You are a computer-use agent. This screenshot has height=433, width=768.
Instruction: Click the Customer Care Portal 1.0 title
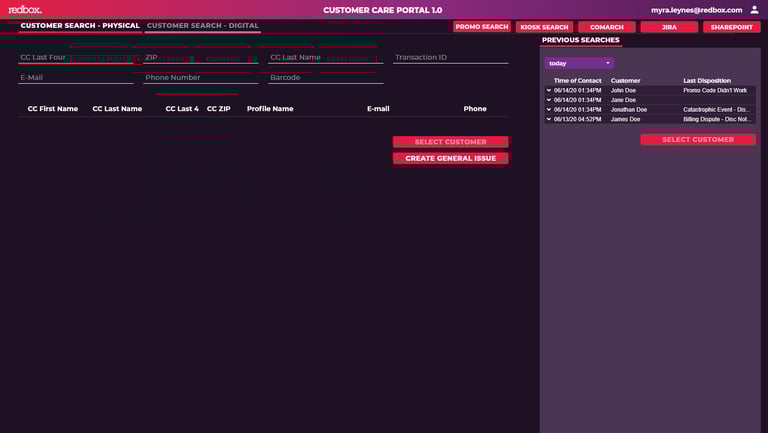[x=383, y=10]
